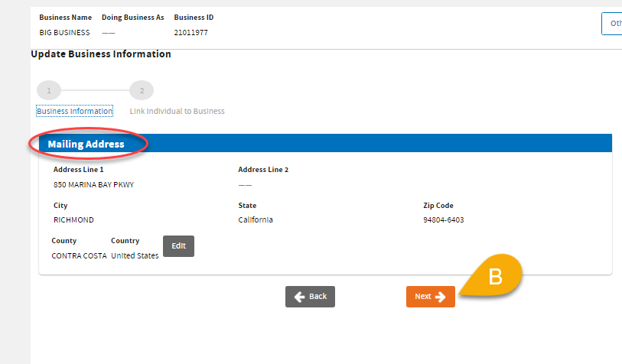The height and width of the screenshot is (364, 622).
Task: Click the orange B callout marker
Action: [x=495, y=277]
